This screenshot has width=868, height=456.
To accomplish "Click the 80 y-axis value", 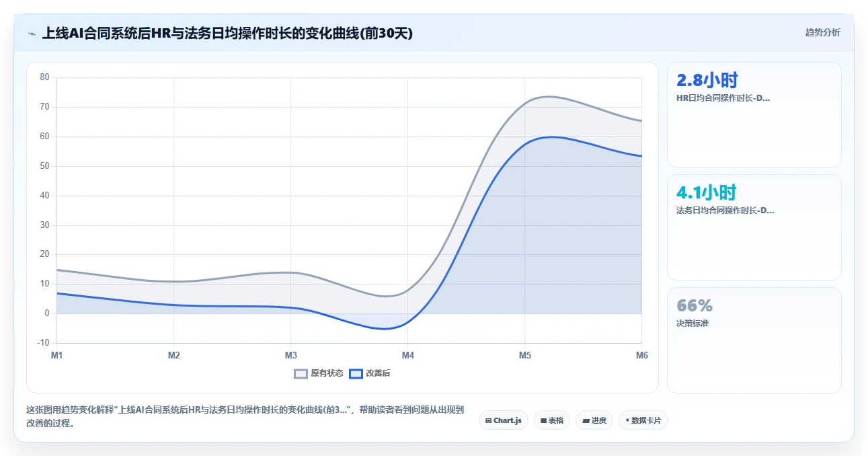I will (x=45, y=77).
